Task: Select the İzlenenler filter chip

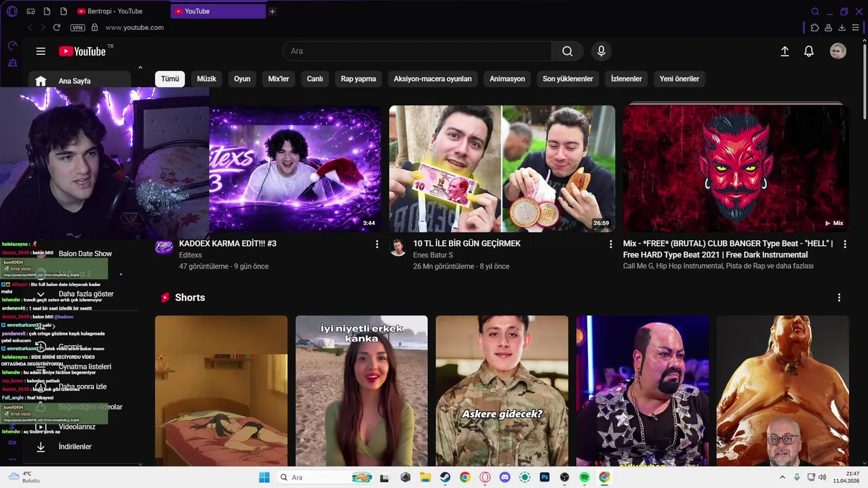Action: point(627,79)
